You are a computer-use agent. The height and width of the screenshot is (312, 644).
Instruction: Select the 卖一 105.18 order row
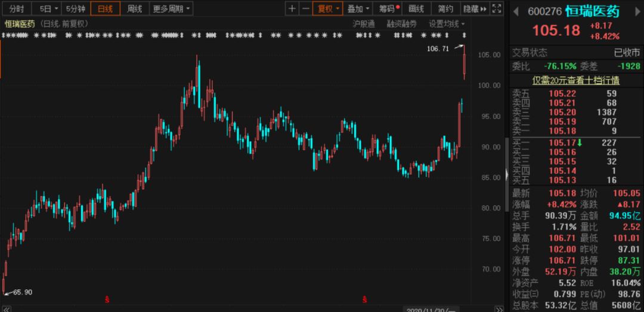click(x=576, y=131)
